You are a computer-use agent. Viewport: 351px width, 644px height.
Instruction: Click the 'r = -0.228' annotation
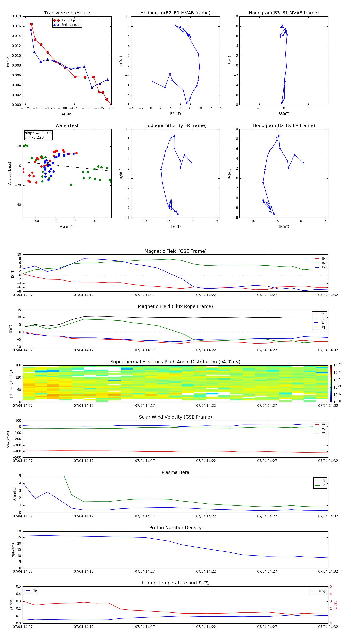click(x=35, y=137)
